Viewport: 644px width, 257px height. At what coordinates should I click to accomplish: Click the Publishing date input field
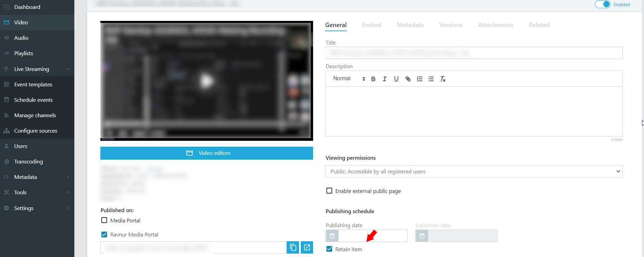(x=373, y=236)
